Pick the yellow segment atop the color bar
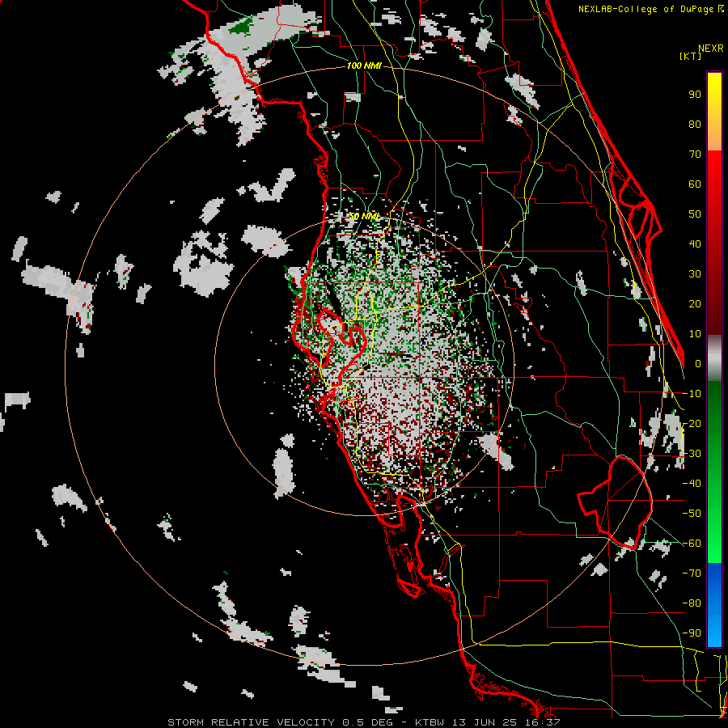728x728 pixels. click(714, 112)
